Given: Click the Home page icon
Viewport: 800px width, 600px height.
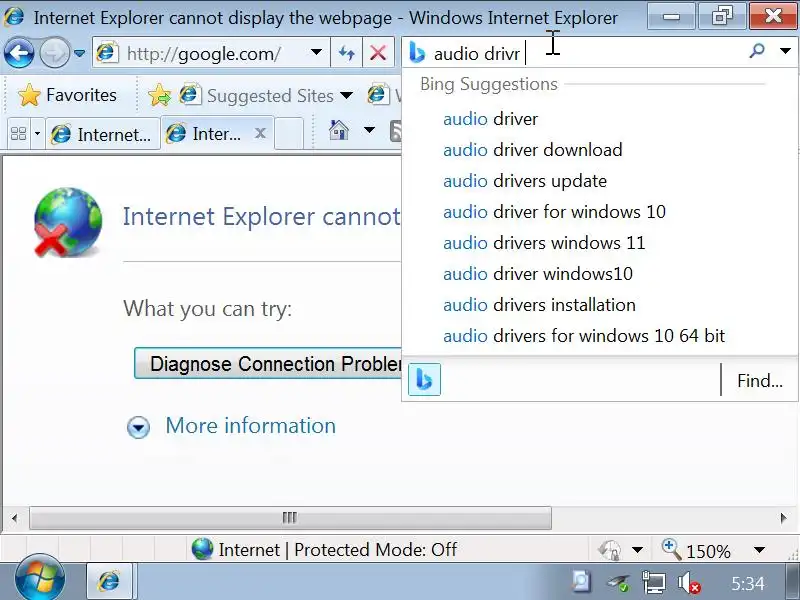Looking at the screenshot, I should [x=339, y=130].
